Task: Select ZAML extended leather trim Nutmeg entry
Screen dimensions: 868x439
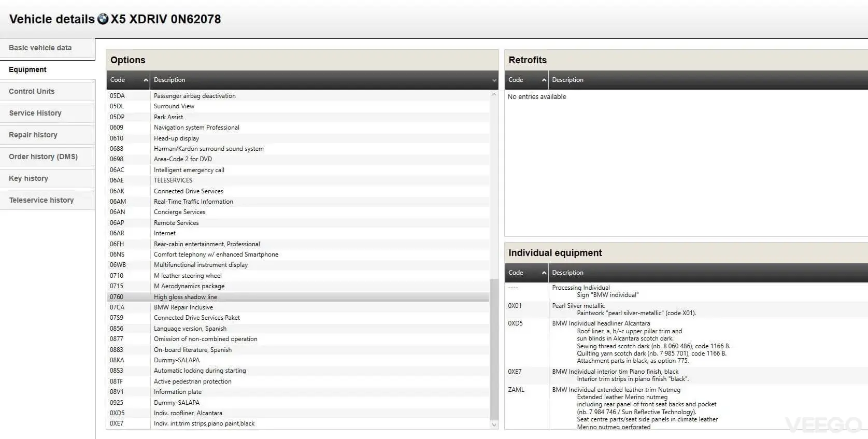Action: (687, 407)
